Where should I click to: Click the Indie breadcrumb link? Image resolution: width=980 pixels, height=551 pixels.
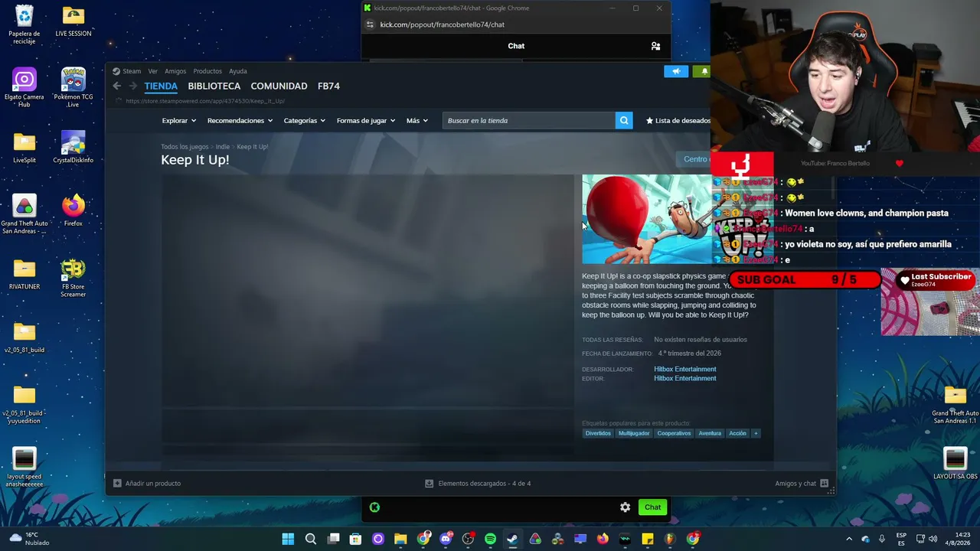point(222,147)
